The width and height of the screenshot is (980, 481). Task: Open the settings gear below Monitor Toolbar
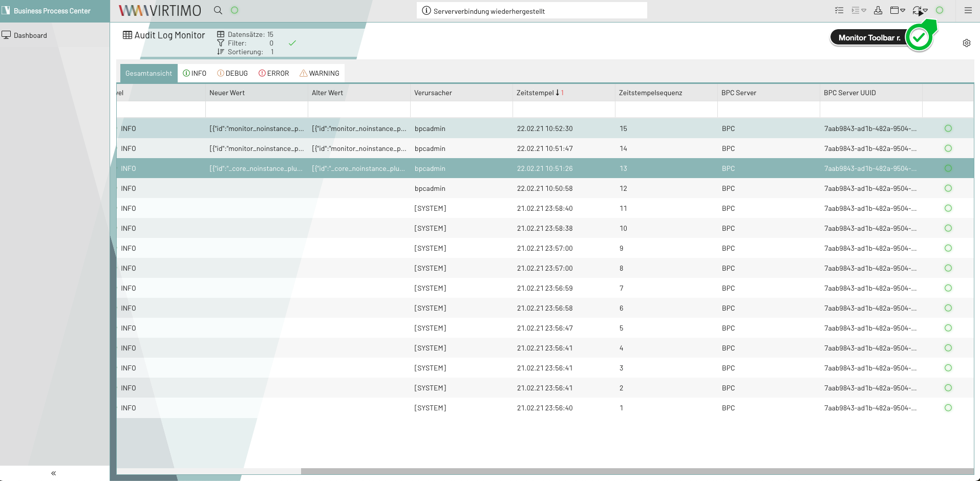click(x=967, y=43)
